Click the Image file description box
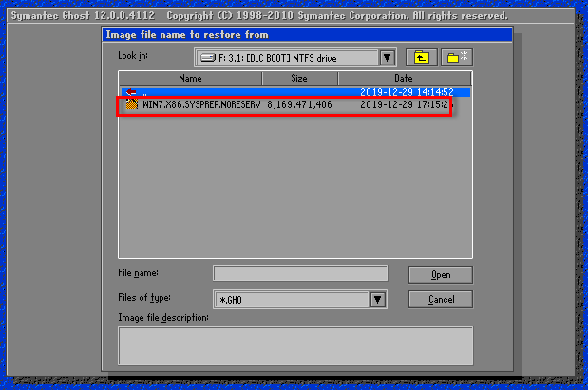Screen dimensions: 588x390 click(295, 346)
